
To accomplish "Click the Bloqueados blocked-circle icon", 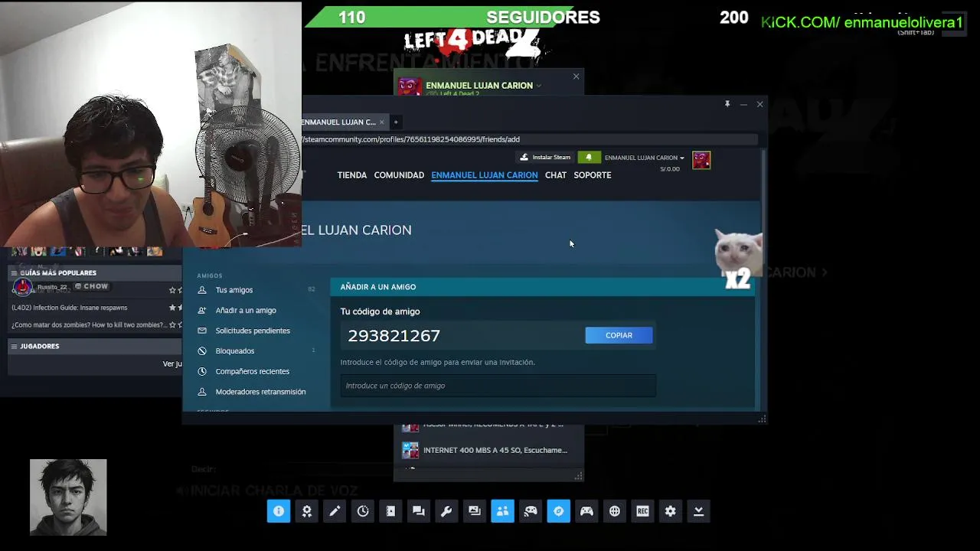I will coord(202,351).
